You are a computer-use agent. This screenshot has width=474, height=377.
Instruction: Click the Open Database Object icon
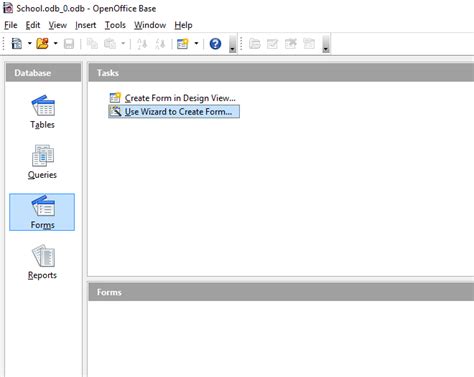click(255, 44)
